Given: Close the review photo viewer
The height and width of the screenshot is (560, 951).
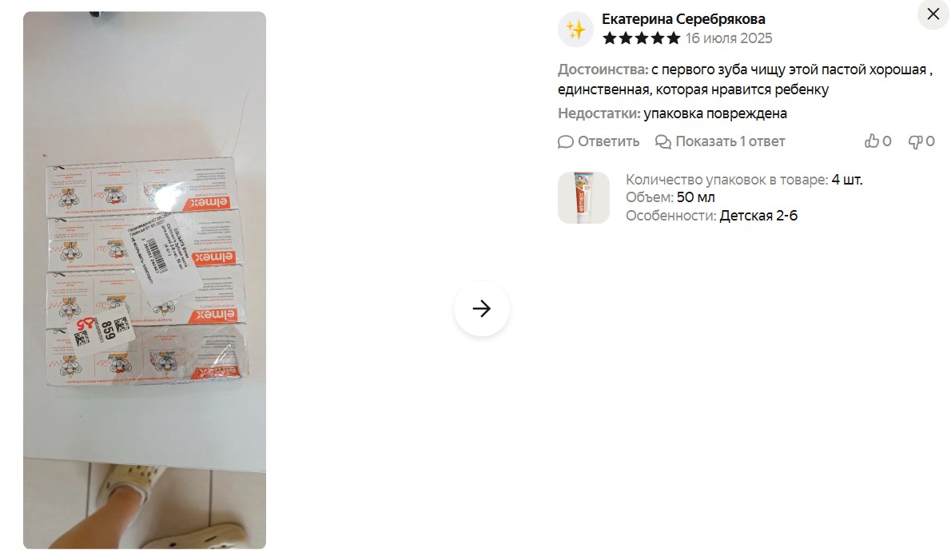Looking at the screenshot, I should (x=933, y=14).
